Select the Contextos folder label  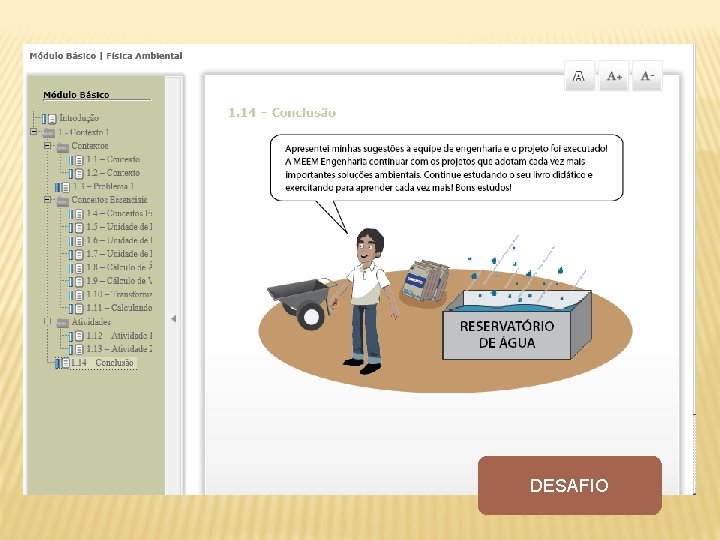(x=90, y=146)
